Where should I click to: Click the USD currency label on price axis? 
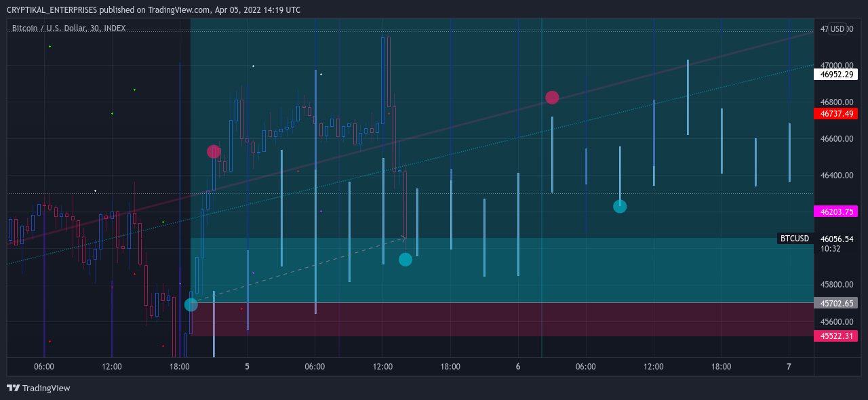[837, 29]
